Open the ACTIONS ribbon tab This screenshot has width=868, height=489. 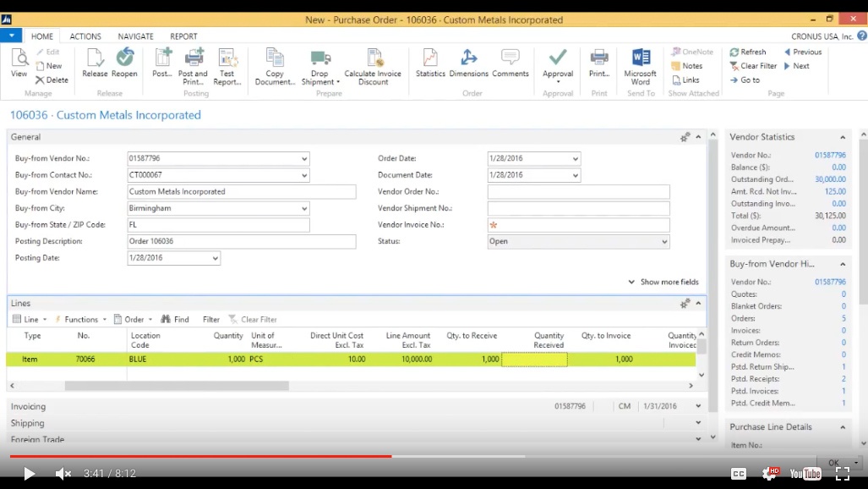(x=85, y=36)
